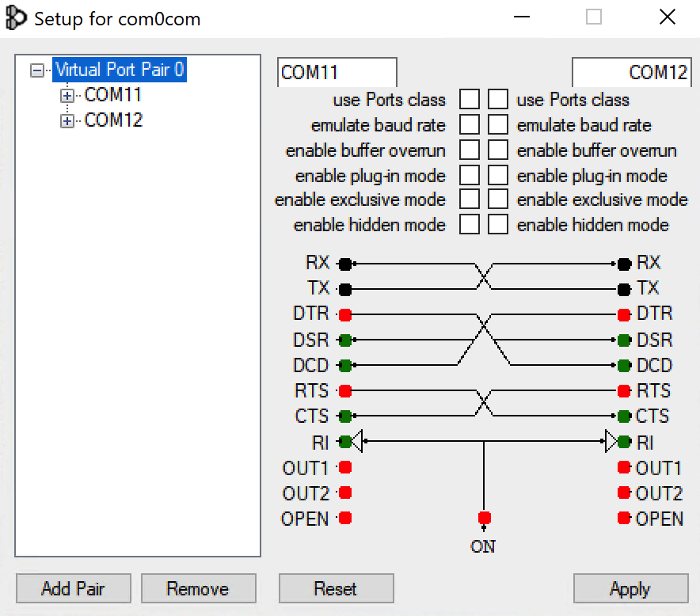The image size is (700, 616).
Task: Check emulate baud rate for COM12
Action: (498, 124)
